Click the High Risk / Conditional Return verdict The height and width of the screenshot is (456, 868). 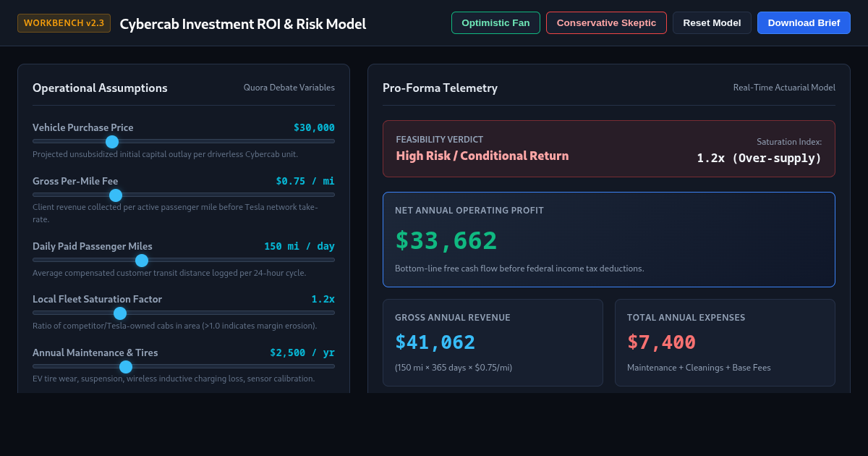482,156
